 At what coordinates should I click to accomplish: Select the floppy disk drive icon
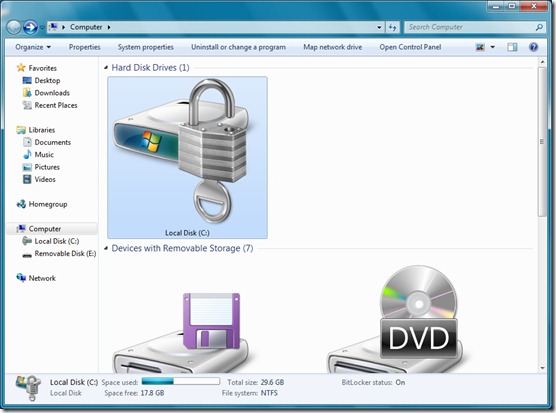(x=182, y=333)
